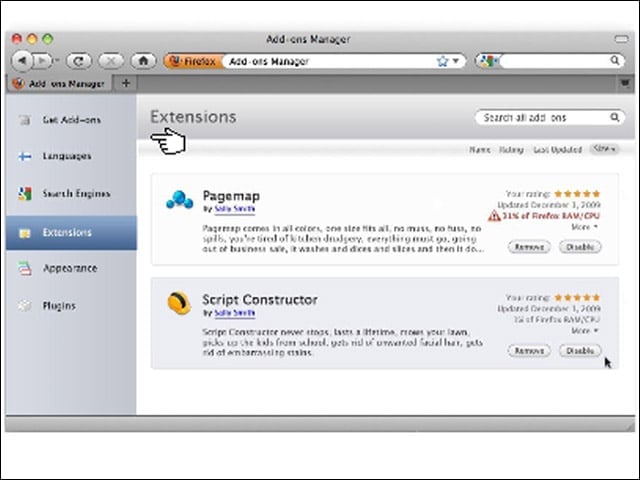Click the Extensions puzzle icon in sidebar
The width and height of the screenshot is (640, 480).
tap(24, 233)
